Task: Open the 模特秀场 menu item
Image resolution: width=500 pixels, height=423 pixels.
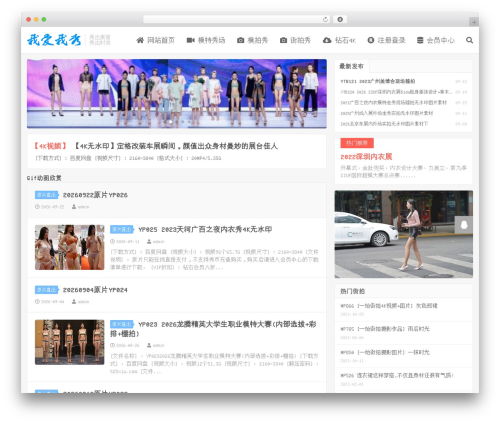Action: click(x=206, y=40)
